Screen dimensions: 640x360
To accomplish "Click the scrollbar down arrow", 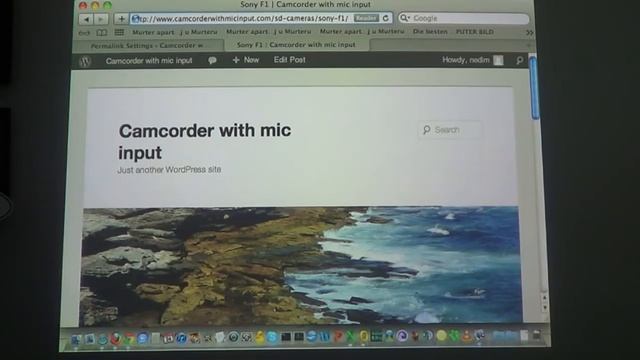I will coord(544,308).
